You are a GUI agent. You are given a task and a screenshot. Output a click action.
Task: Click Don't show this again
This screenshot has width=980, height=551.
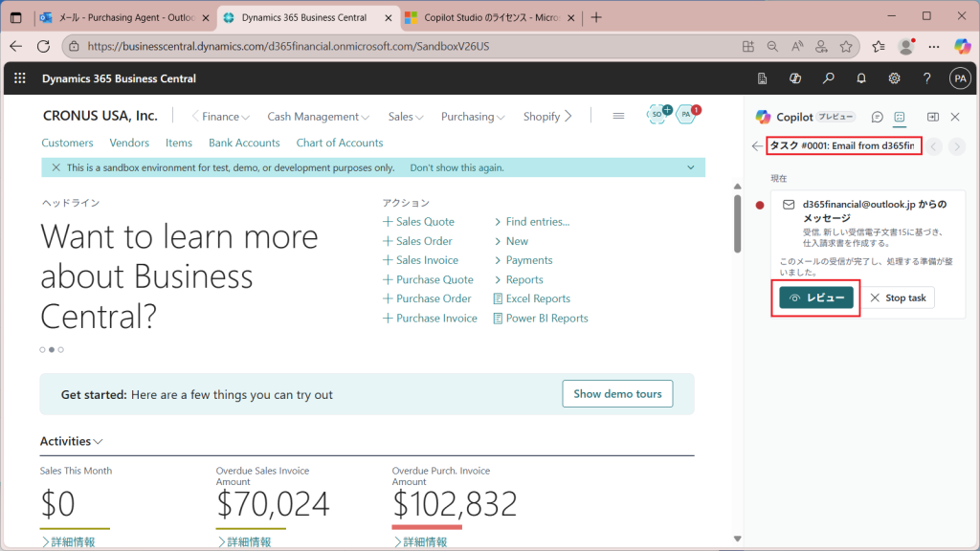tap(457, 167)
